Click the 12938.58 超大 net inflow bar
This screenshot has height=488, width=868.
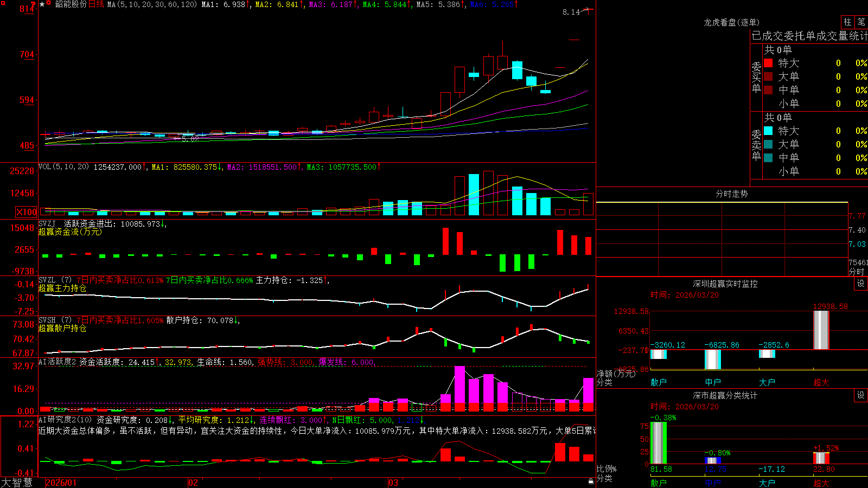[x=821, y=330]
